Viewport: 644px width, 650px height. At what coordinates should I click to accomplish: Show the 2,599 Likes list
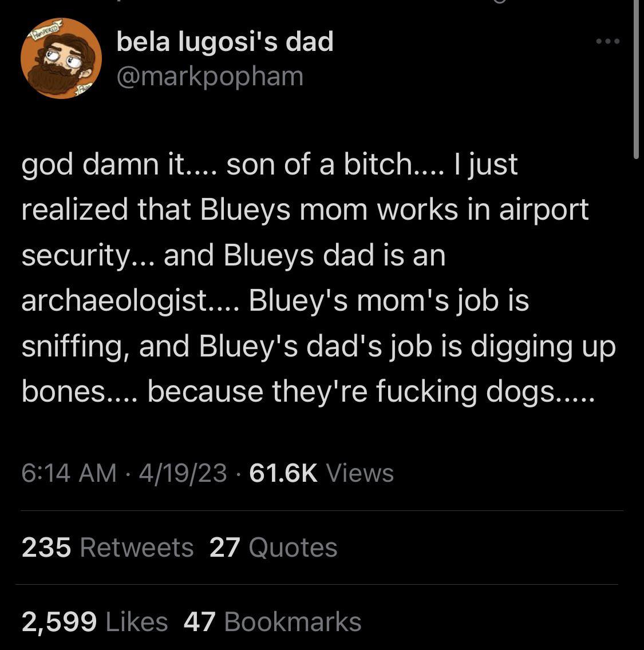coord(94,622)
